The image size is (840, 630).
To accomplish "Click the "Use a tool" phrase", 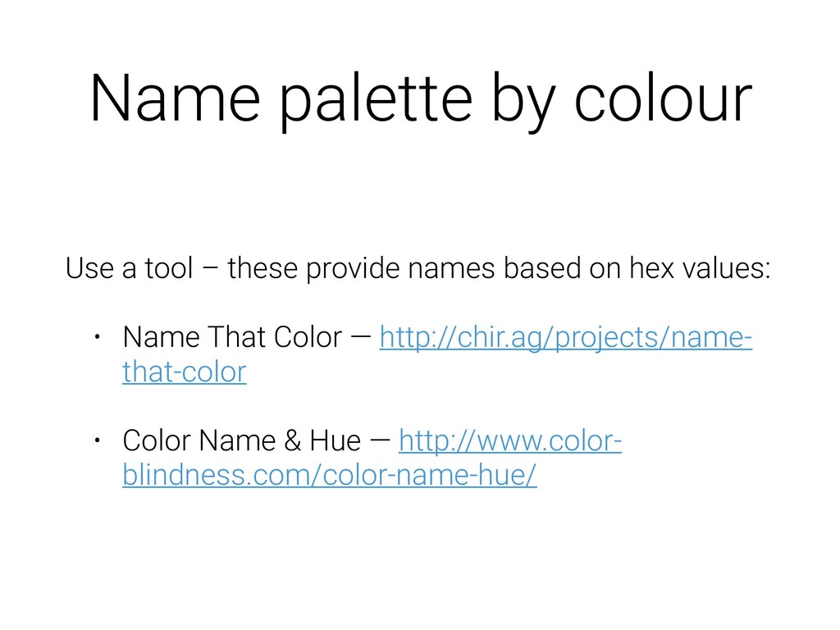I will coord(129,268).
